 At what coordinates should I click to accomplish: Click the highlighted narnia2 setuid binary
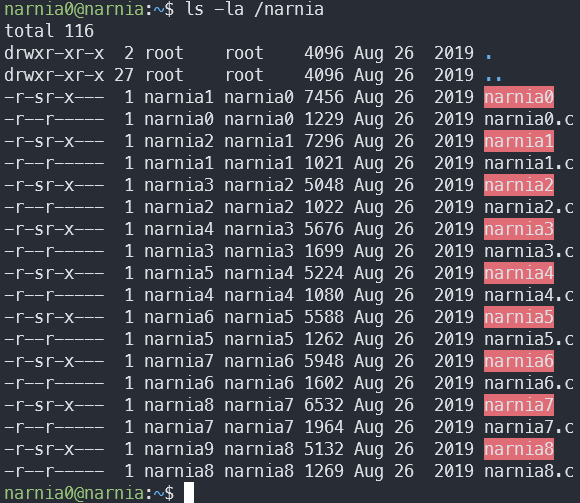click(519, 185)
